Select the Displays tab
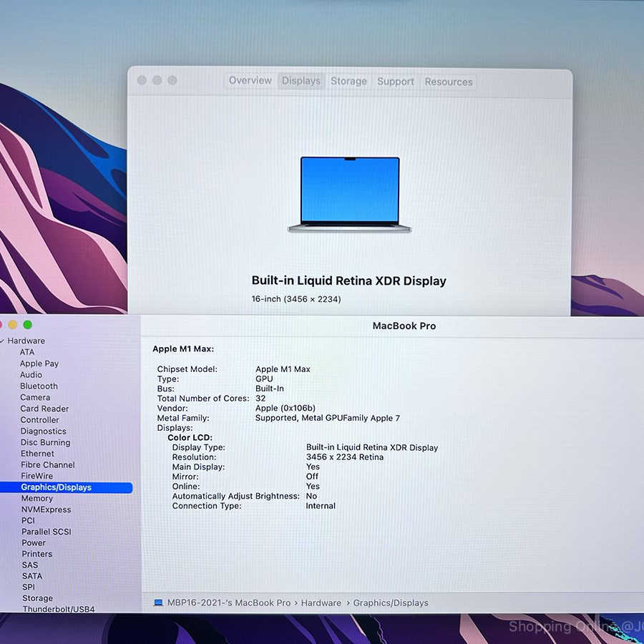The image size is (644, 644). pyautogui.click(x=301, y=81)
